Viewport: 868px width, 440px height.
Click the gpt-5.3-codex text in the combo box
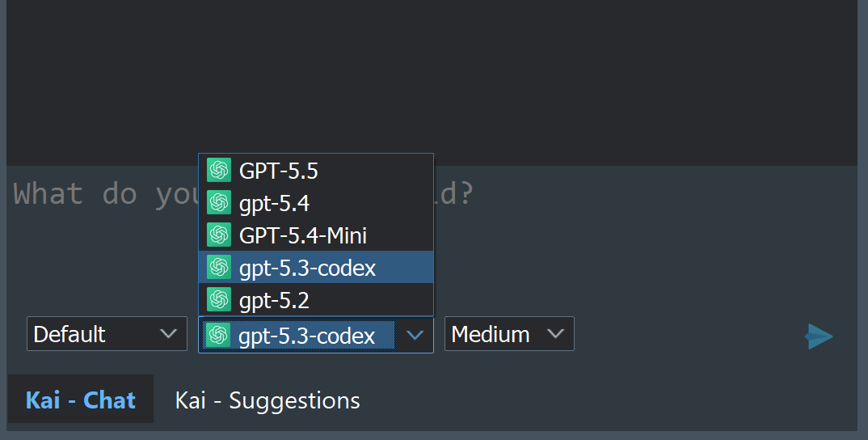click(306, 336)
